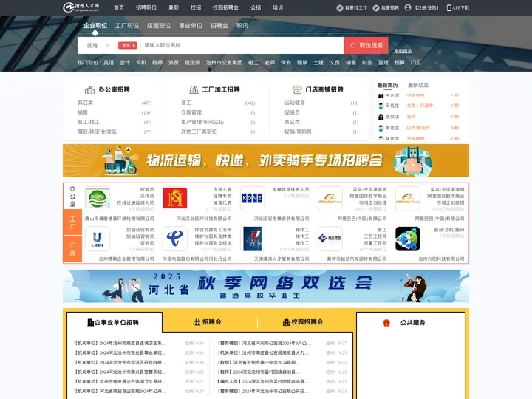Click the 办公室招聘 section icon
532x399 pixels.
89,89
